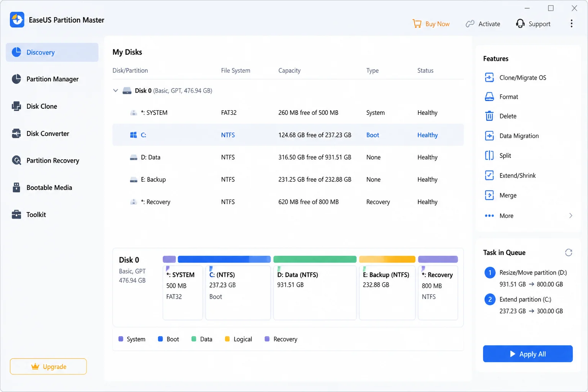Click the green D: Data usage bar
Viewport: 588px width, 392px height.
[315, 259]
